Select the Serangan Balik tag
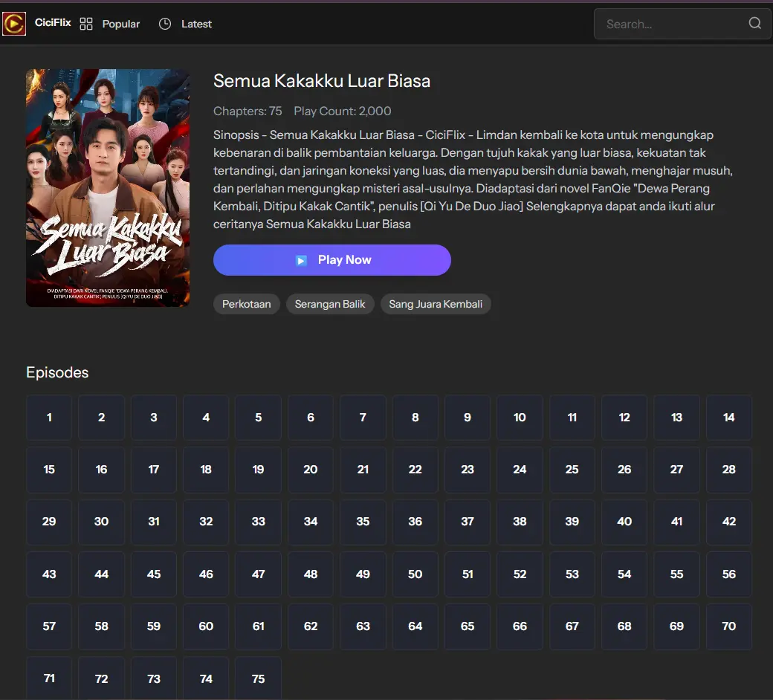The height and width of the screenshot is (700, 773). (x=330, y=304)
